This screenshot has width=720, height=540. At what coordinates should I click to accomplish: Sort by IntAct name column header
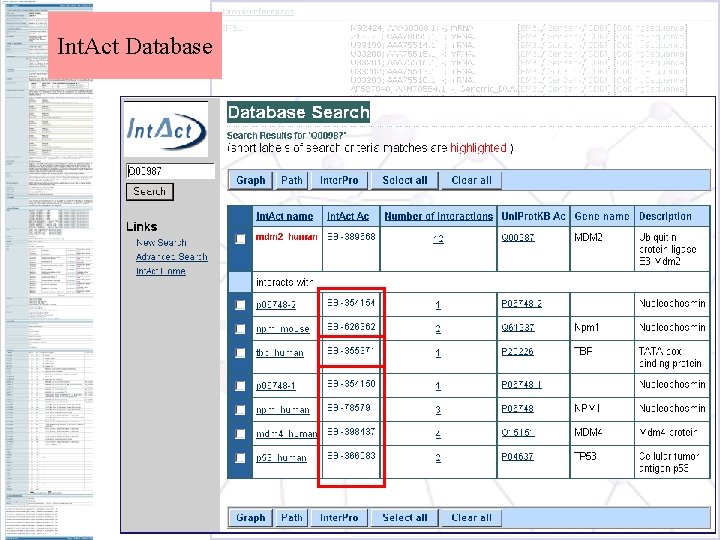(x=285, y=216)
